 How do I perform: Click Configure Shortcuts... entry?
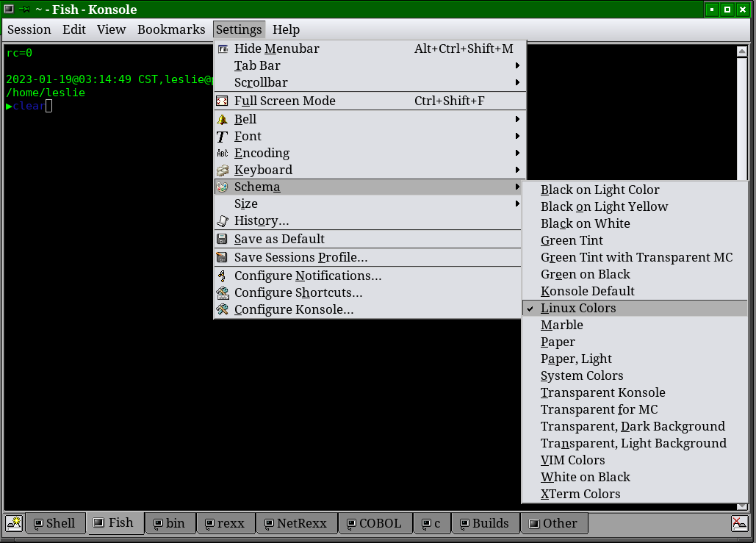(370, 292)
